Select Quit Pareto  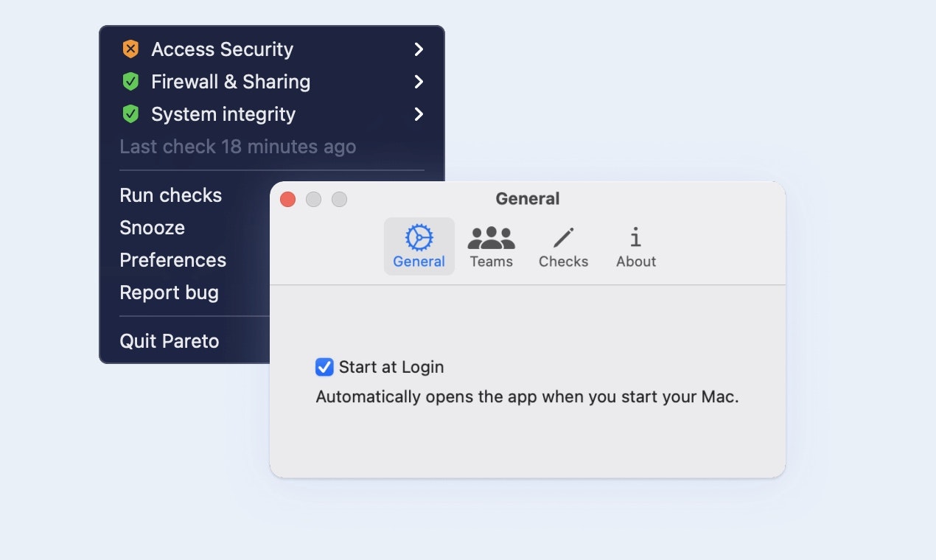pyautogui.click(x=169, y=340)
